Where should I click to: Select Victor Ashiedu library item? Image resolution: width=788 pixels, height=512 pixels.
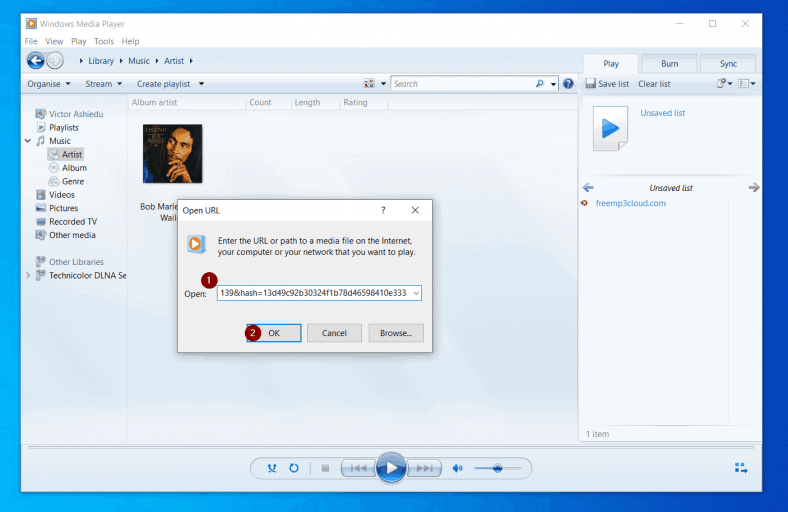(x=69, y=114)
